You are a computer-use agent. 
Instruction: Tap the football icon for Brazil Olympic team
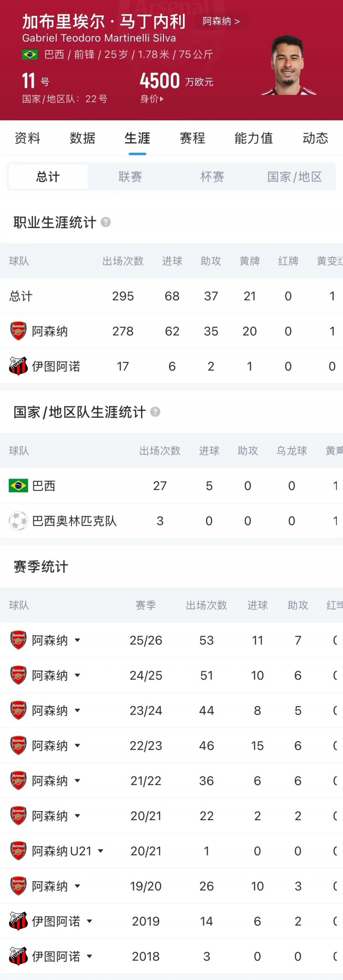tap(18, 521)
